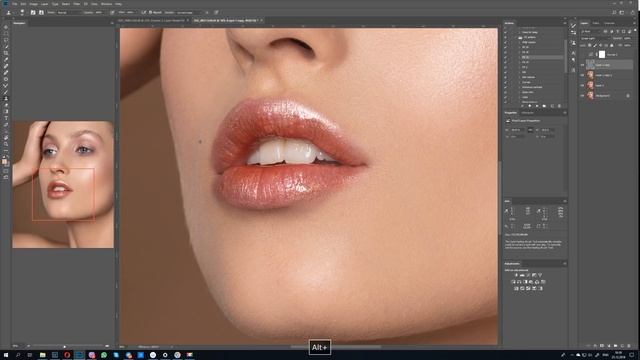The image size is (640, 360).
Task: Toggle lock transparent pixels in Layers panel
Action: coord(589,45)
